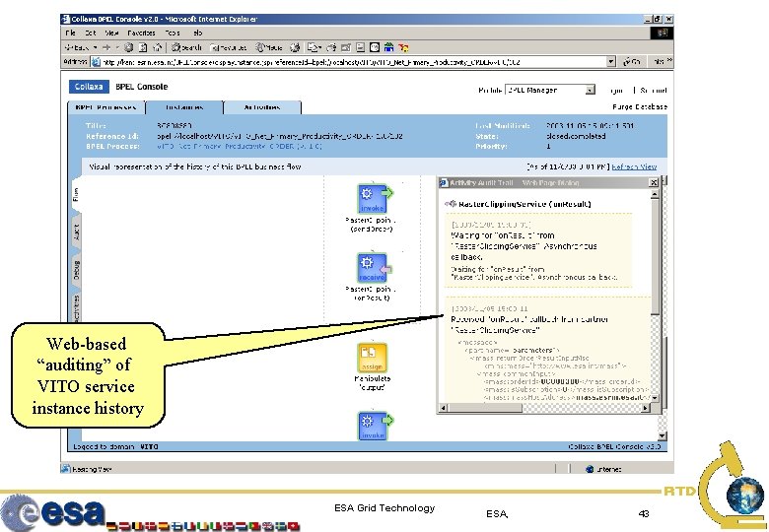The width and height of the screenshot is (769, 532).
Task: Click the assign Manipulate output icon
Action: tap(373, 358)
